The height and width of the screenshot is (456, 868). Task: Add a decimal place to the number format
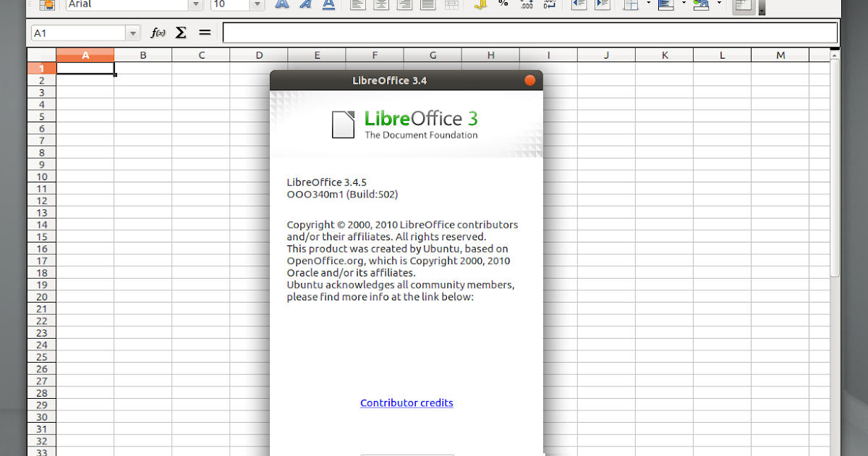[526, 6]
